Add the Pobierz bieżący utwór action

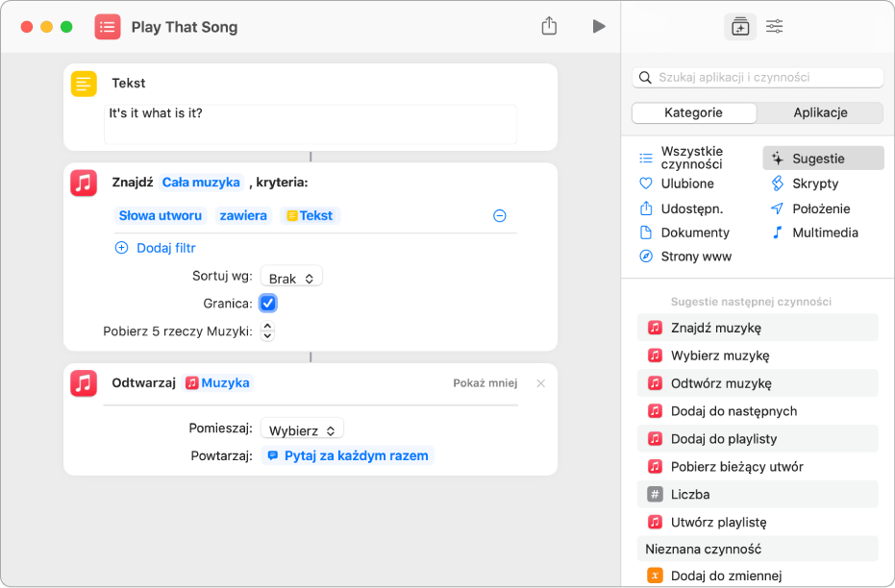click(758, 467)
